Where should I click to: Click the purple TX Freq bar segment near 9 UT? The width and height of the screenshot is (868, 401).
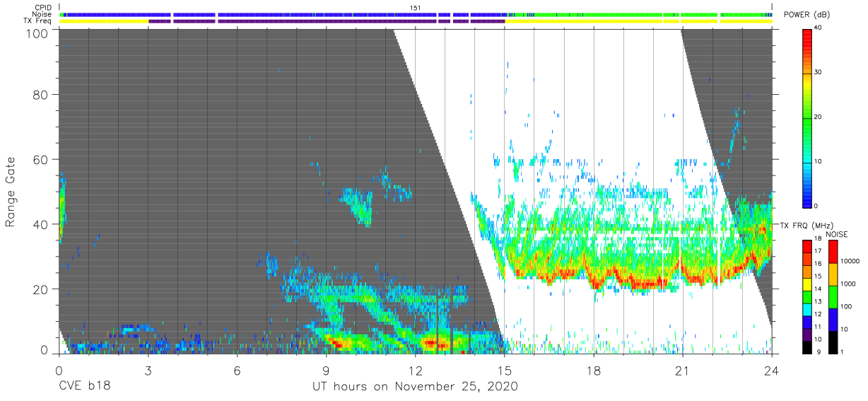pyautogui.click(x=327, y=21)
